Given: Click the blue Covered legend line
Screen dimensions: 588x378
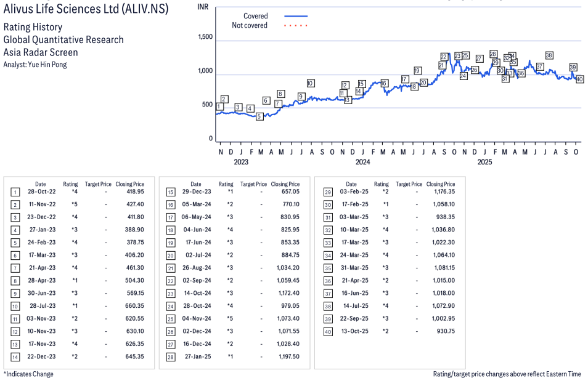Looking at the screenshot, I should (x=296, y=16).
